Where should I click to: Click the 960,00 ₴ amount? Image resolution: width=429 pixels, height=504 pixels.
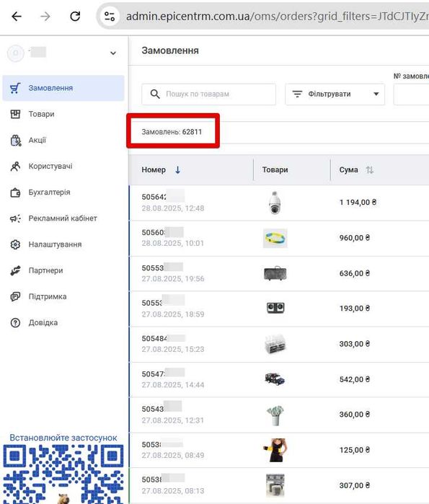coord(355,238)
